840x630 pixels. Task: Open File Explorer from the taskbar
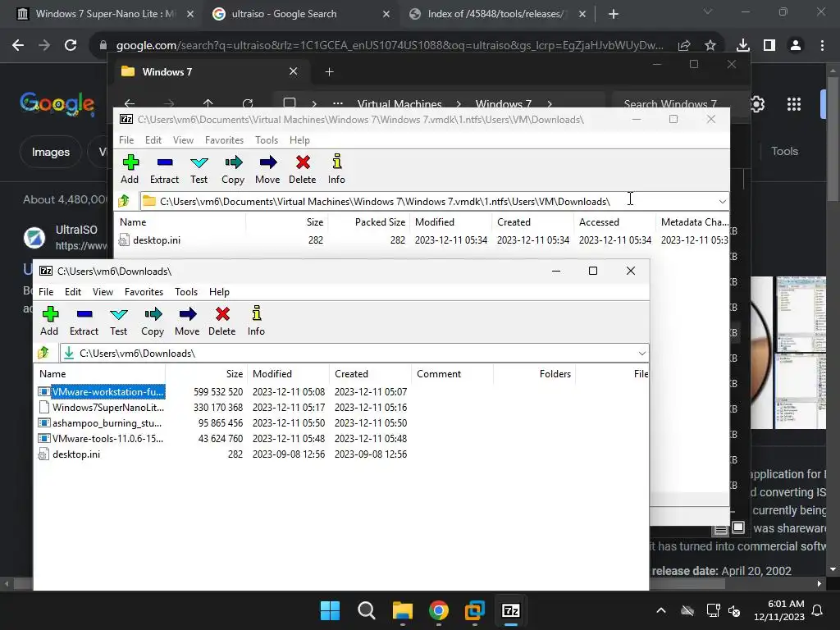[402, 610]
